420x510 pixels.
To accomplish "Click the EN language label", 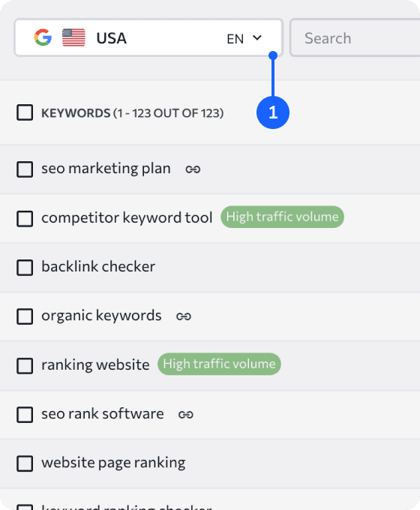I will click(x=235, y=39).
